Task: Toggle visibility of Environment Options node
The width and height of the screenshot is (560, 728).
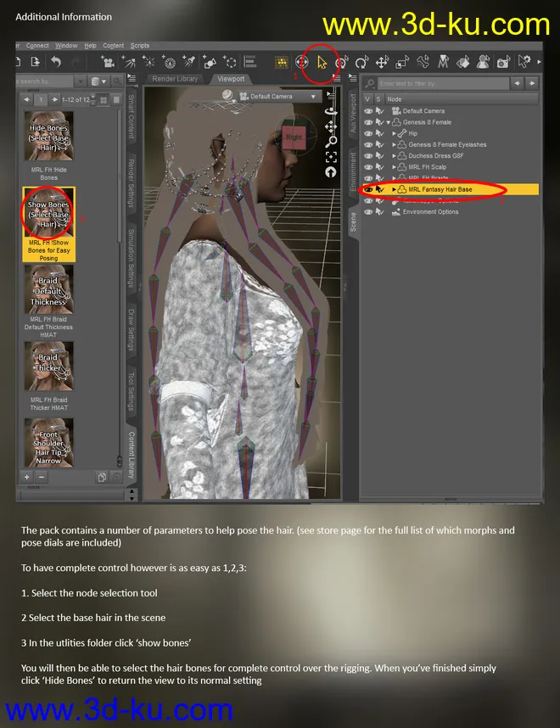Action: pyautogui.click(x=368, y=212)
